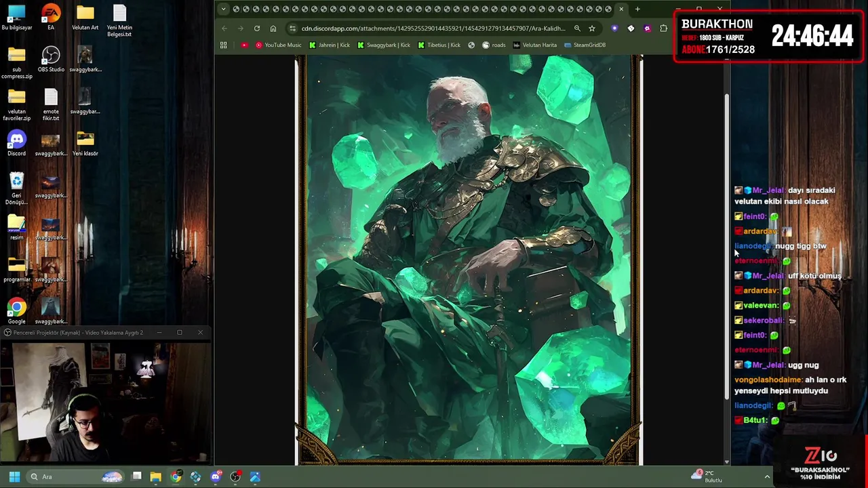Open the globe bookmark before roads
This screenshot has width=868, height=488.
[x=471, y=45]
